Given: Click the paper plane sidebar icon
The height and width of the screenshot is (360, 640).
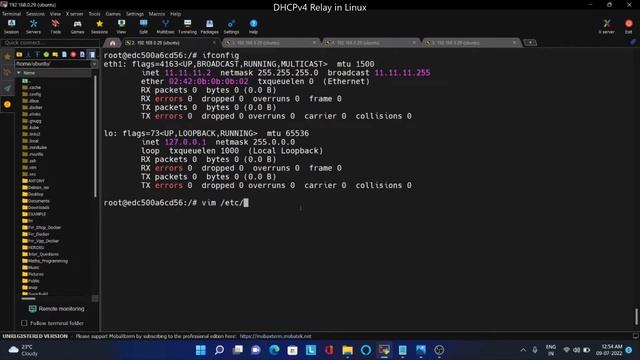Looking at the screenshot, I should pyautogui.click(x=7, y=89).
